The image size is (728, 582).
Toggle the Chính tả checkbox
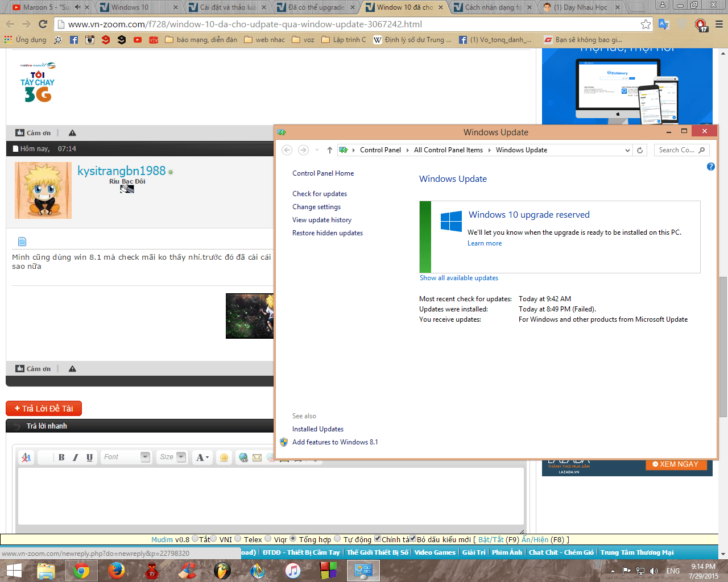point(378,539)
